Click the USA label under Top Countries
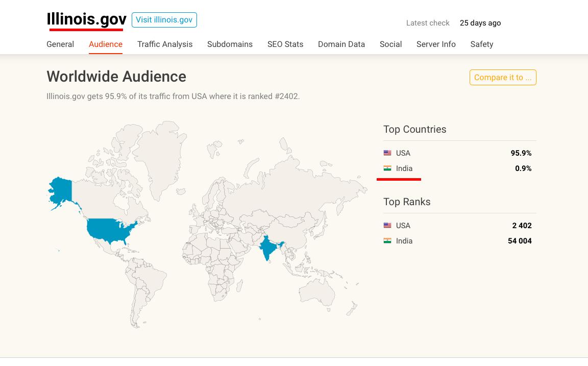The width and height of the screenshot is (588, 366). click(403, 153)
